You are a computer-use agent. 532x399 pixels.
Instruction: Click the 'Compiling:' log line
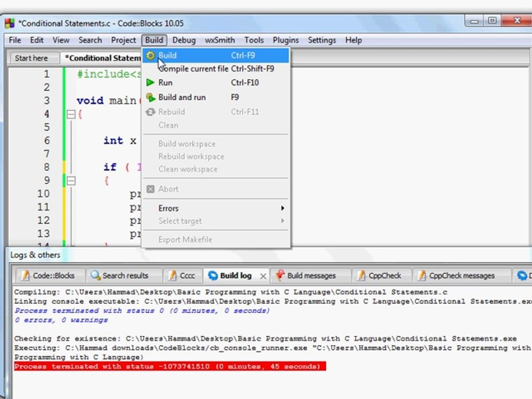coord(231,292)
